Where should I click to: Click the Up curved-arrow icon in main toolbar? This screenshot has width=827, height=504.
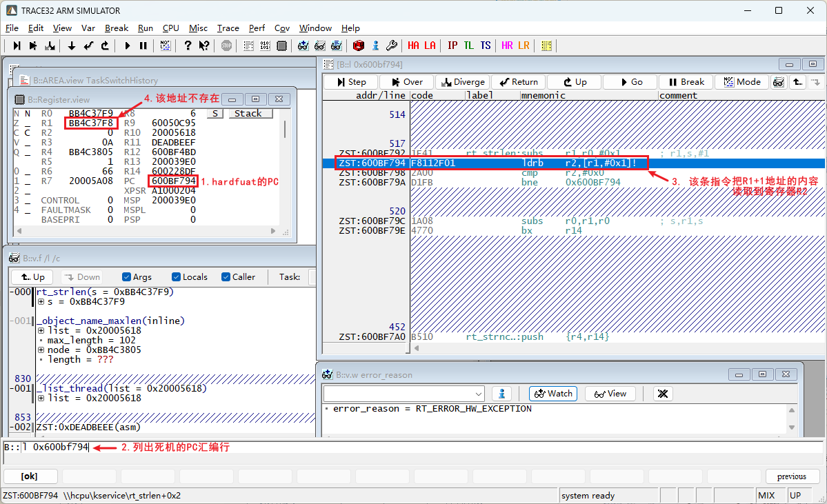pos(105,46)
